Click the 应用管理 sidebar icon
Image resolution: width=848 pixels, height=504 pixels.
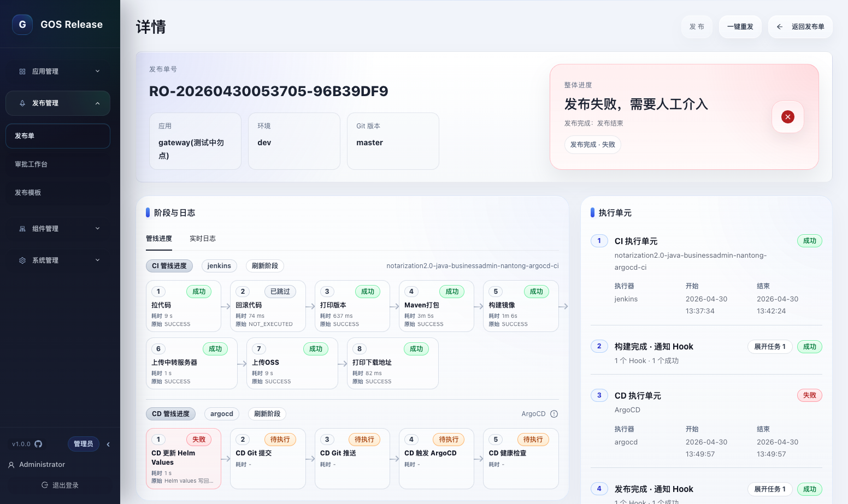pyautogui.click(x=22, y=72)
